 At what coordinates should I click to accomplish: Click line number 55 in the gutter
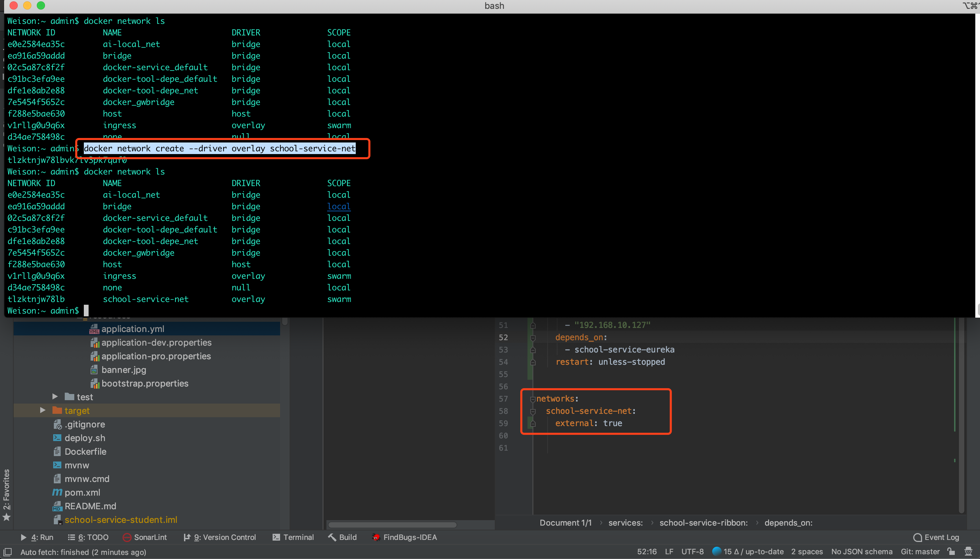503,374
